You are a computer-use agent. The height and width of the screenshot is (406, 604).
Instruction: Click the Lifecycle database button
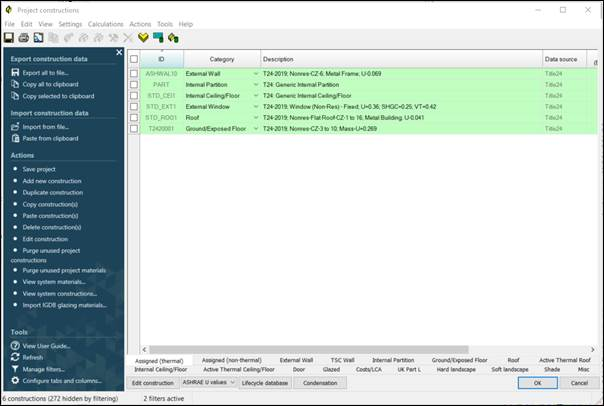point(265,383)
